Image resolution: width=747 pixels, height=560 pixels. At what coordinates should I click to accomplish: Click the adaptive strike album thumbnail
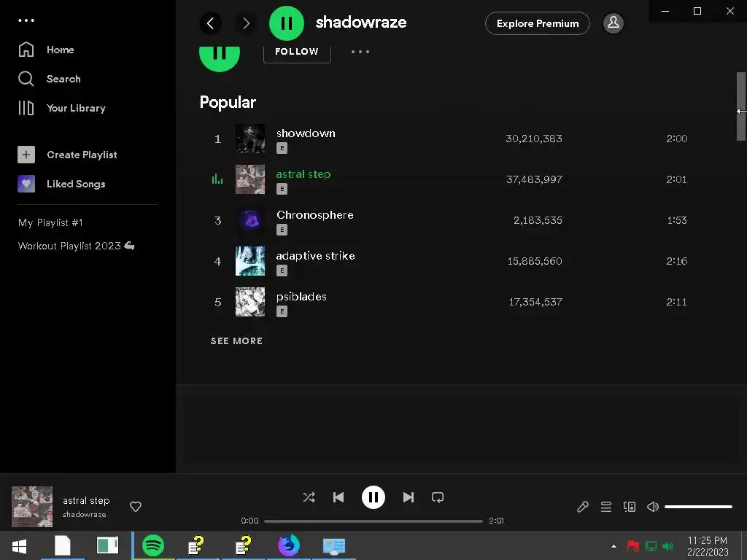[x=250, y=261]
